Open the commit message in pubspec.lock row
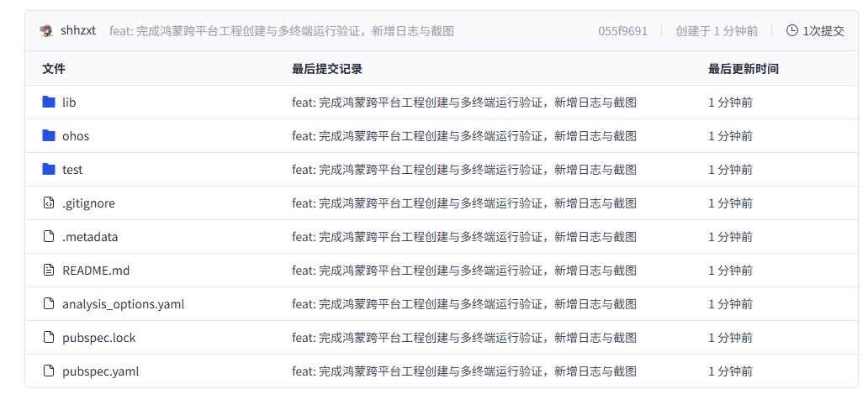The image size is (868, 405). pos(464,338)
